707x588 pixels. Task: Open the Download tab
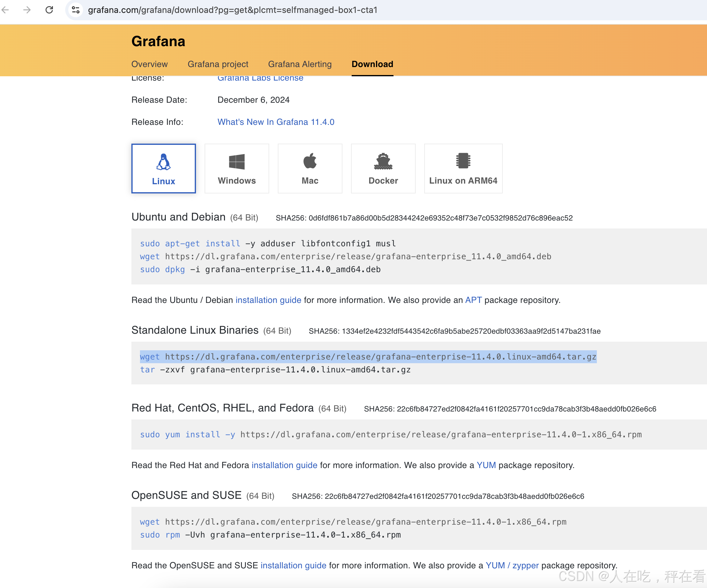coord(372,64)
